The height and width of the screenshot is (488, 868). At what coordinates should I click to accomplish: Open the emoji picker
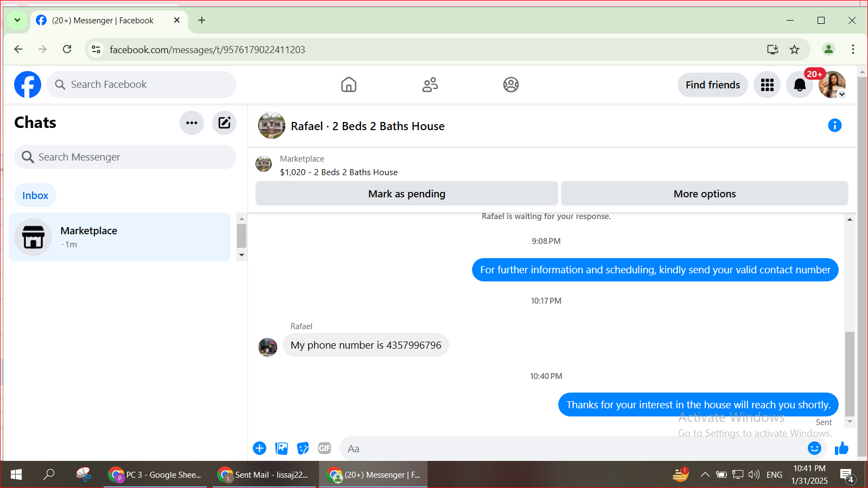[x=814, y=448]
